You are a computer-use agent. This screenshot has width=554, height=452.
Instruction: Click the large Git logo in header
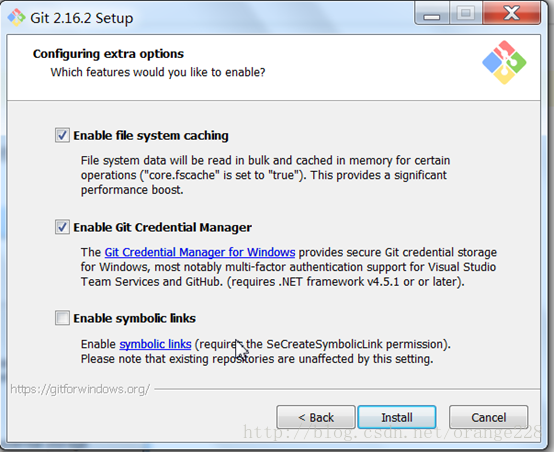click(504, 62)
